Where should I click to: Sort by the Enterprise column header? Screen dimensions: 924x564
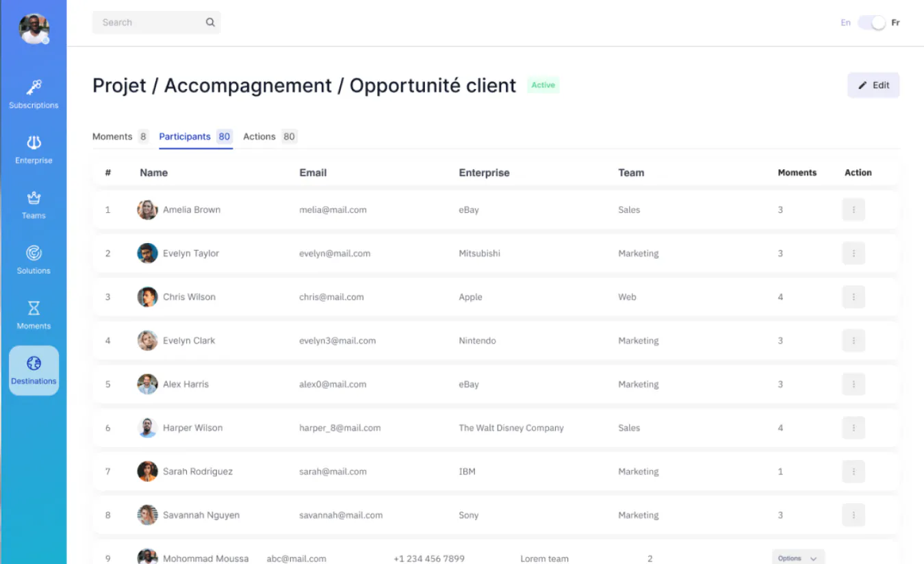(x=484, y=172)
